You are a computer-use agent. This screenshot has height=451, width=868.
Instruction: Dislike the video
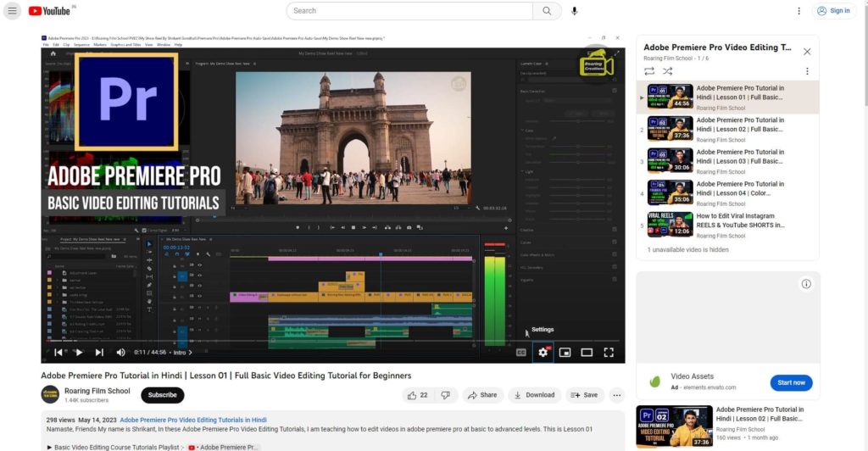pyautogui.click(x=445, y=395)
